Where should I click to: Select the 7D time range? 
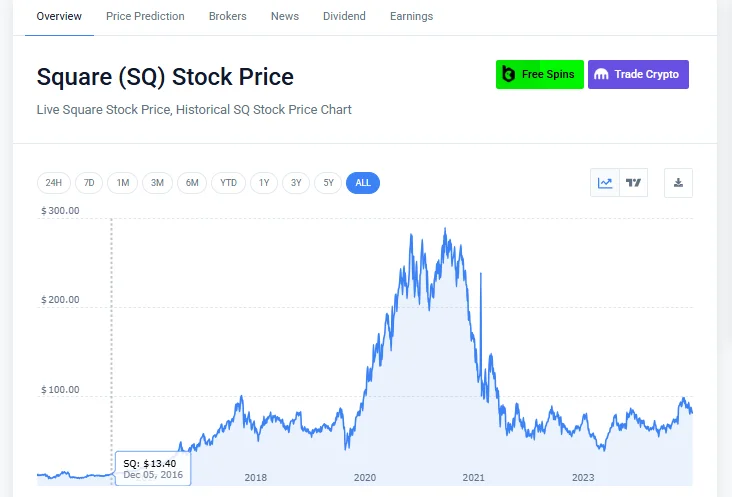click(x=88, y=183)
